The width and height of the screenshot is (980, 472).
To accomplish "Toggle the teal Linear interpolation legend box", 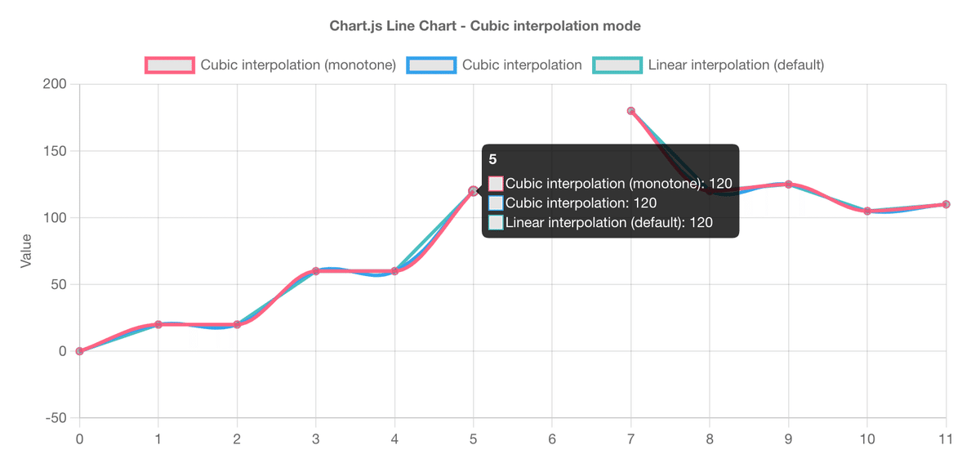I will point(617,65).
